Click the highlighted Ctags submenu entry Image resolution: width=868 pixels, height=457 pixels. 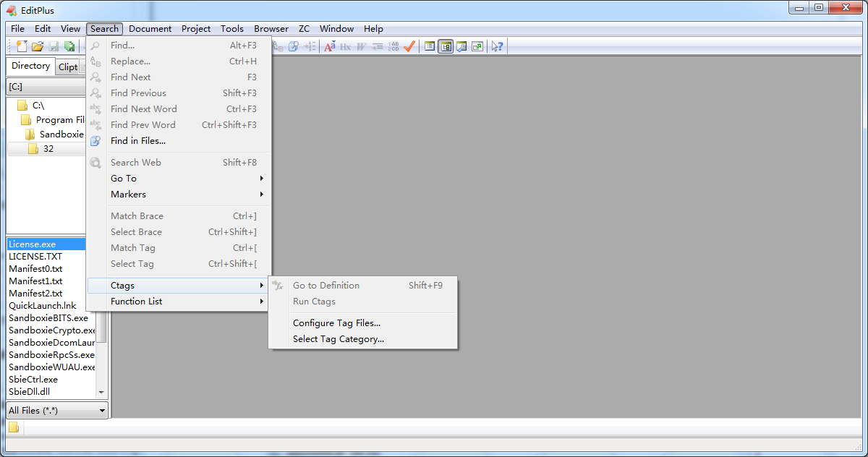click(x=179, y=286)
